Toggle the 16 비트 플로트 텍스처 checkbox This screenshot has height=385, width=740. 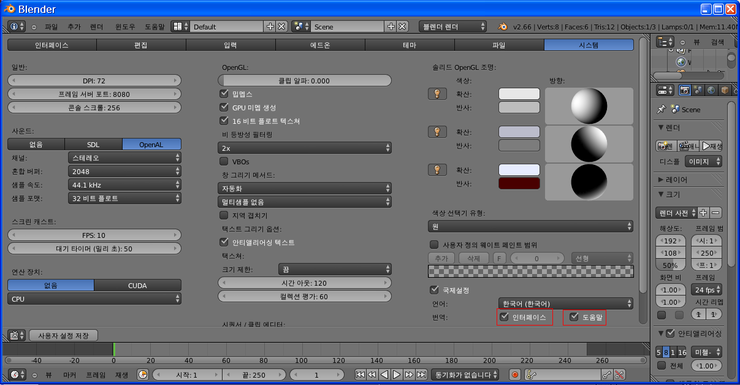click(224, 120)
